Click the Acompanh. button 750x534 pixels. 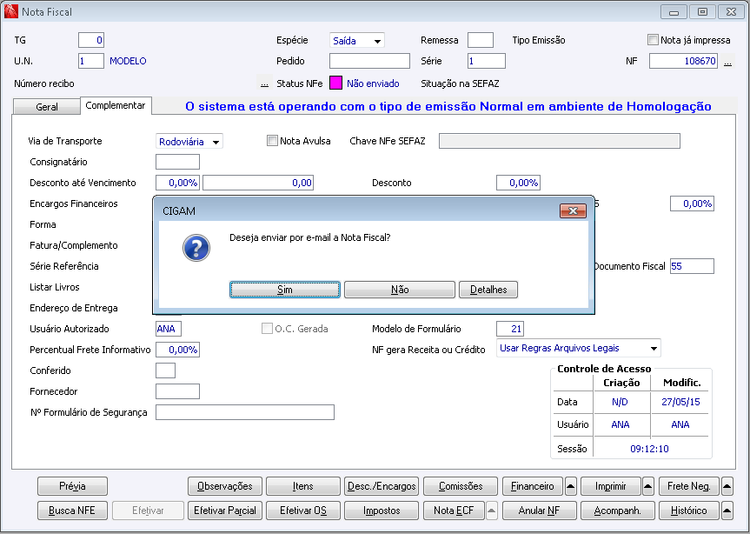click(617, 511)
